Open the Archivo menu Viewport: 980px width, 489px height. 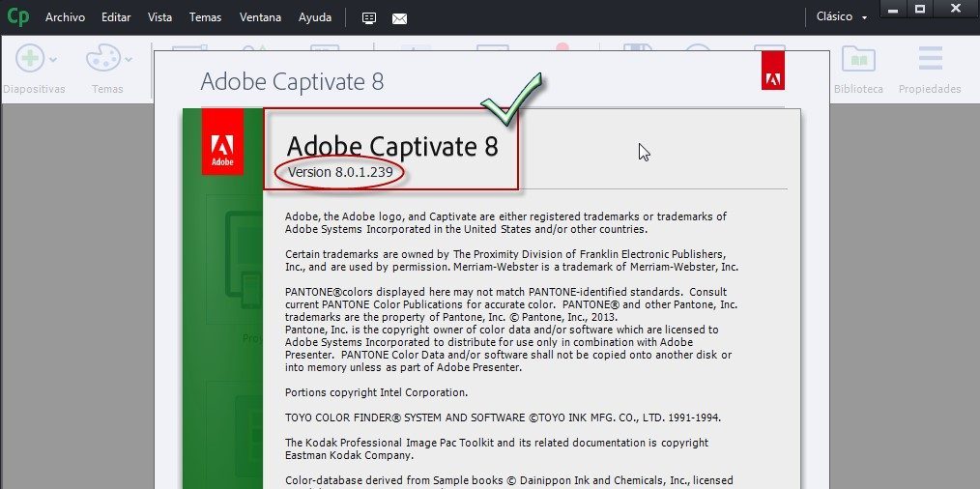click(x=65, y=17)
